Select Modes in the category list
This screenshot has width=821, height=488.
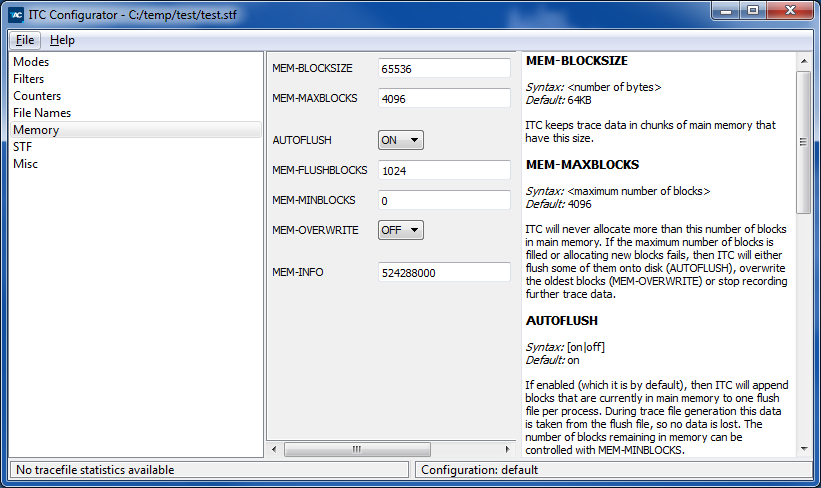point(31,62)
